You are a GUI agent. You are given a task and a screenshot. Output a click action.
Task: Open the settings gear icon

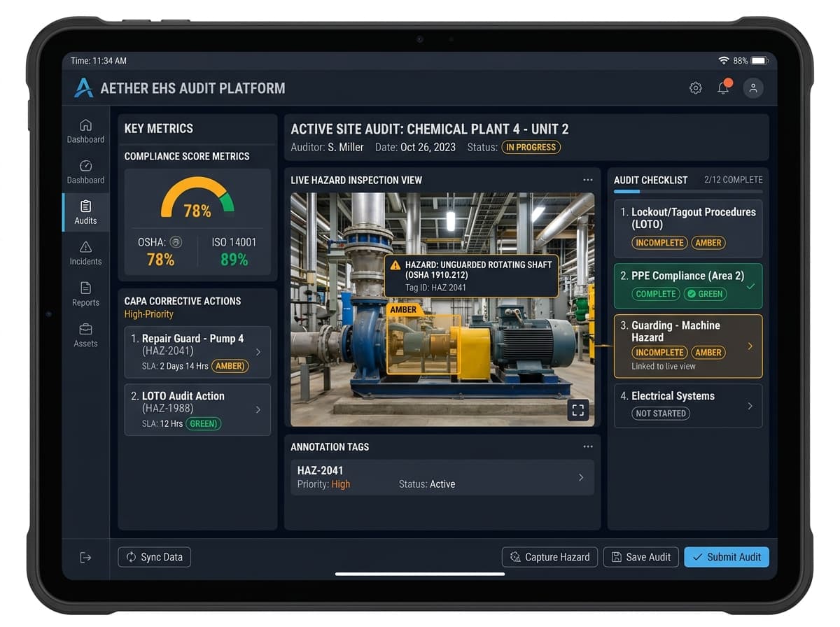695,88
